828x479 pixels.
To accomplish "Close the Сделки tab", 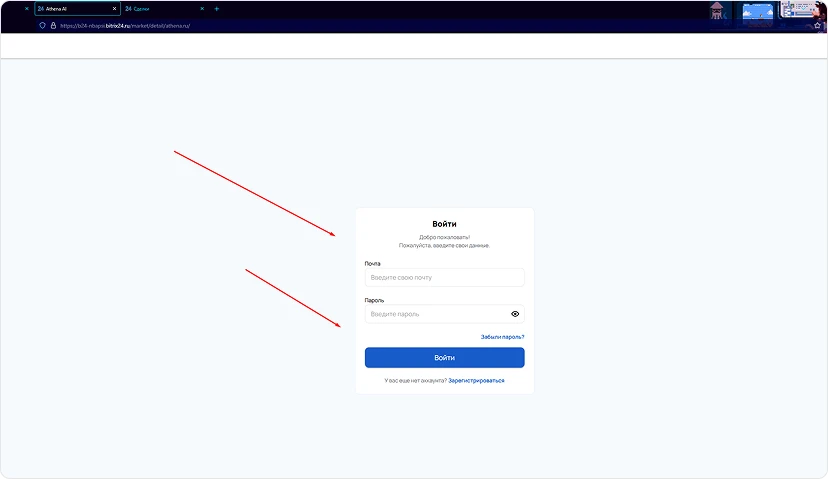I will pyautogui.click(x=202, y=9).
